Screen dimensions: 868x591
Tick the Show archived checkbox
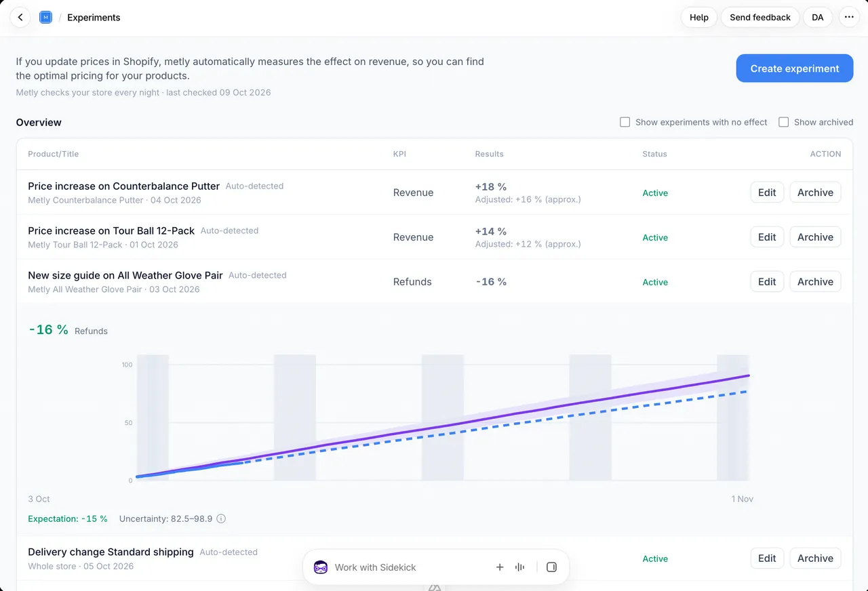783,122
